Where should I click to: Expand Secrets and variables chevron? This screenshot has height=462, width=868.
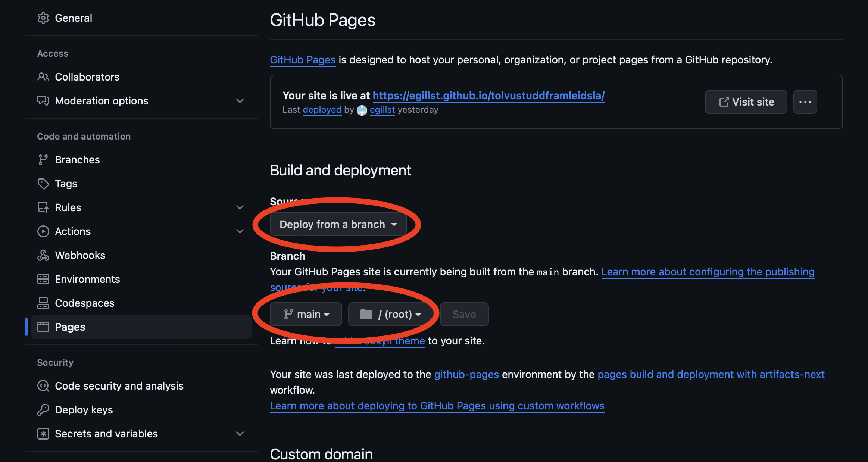point(240,434)
